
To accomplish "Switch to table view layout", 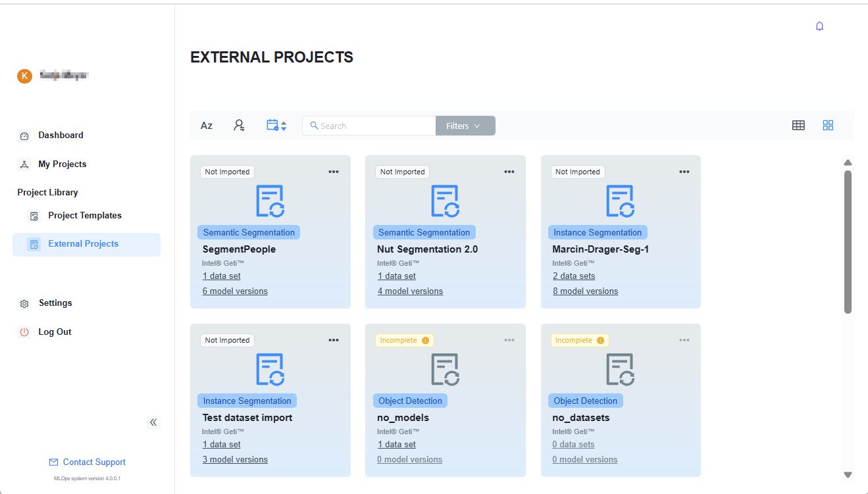I will [798, 125].
